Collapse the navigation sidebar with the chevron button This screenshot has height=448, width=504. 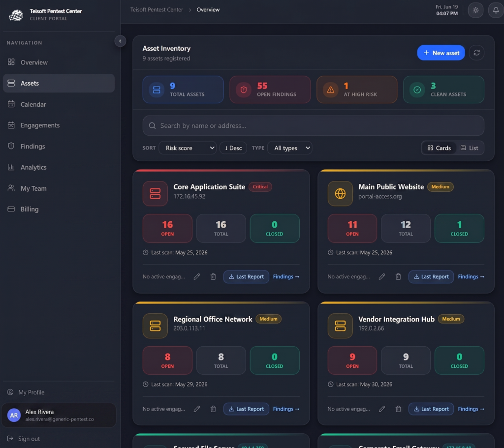(x=120, y=41)
